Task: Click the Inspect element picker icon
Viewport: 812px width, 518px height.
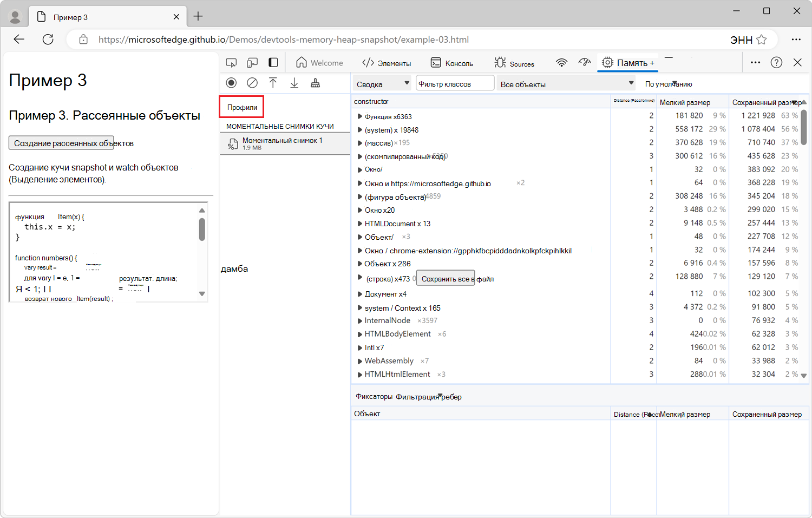Action: point(231,63)
